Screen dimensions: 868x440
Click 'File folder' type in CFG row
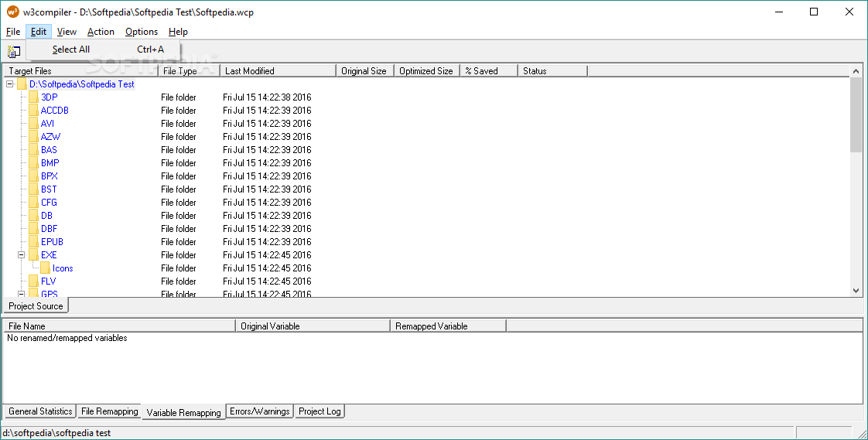point(178,203)
